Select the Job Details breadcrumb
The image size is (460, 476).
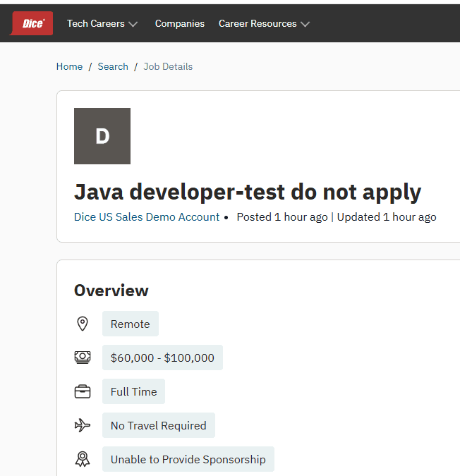tap(168, 66)
